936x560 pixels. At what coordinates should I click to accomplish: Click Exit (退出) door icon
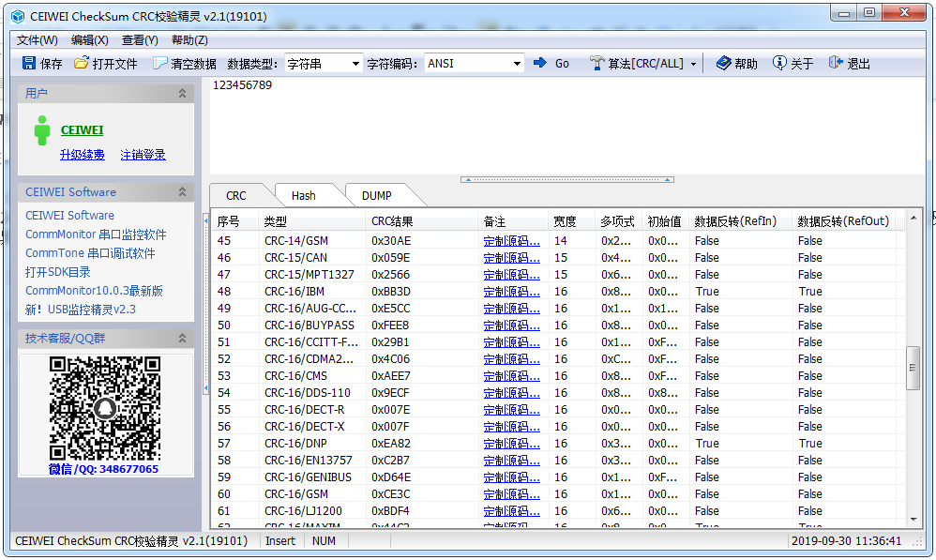pyautogui.click(x=836, y=63)
